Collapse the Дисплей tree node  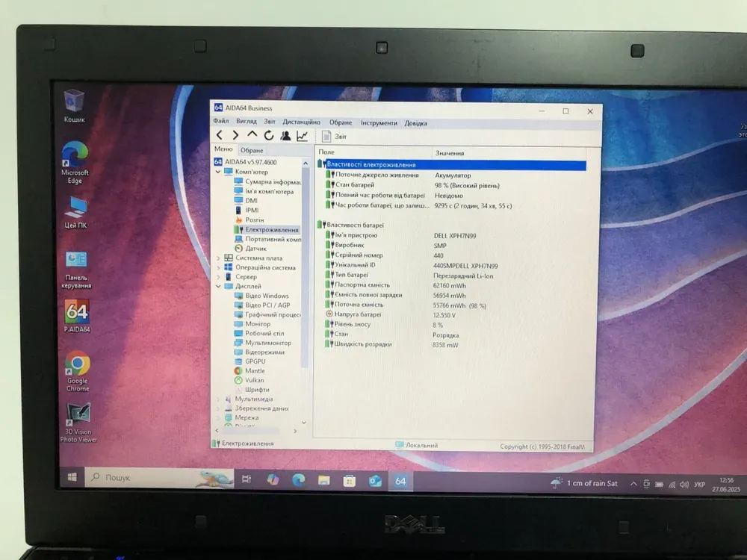click(x=218, y=286)
